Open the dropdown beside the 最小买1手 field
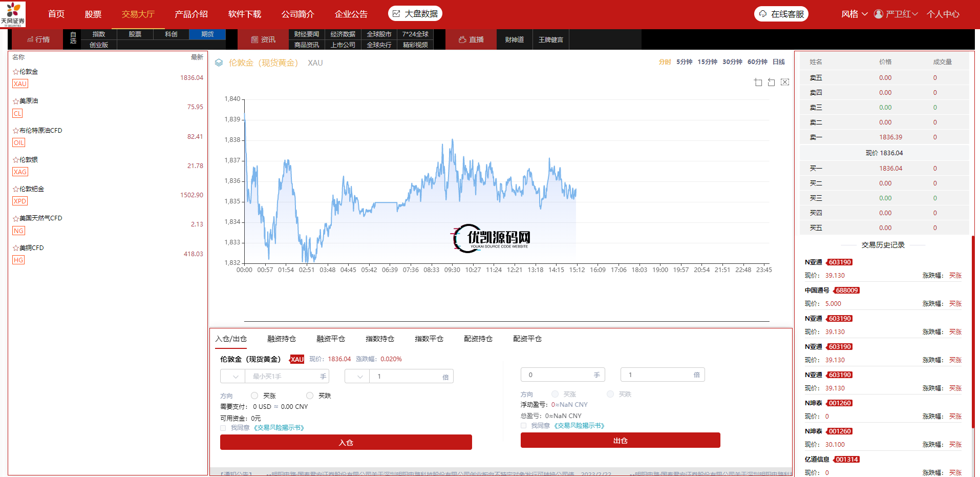 (x=233, y=377)
